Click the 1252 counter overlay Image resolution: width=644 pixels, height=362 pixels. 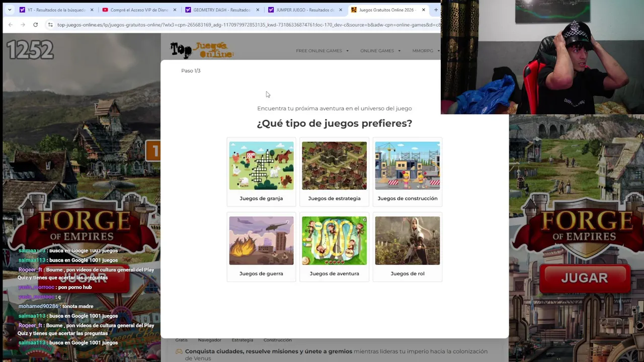point(30,50)
